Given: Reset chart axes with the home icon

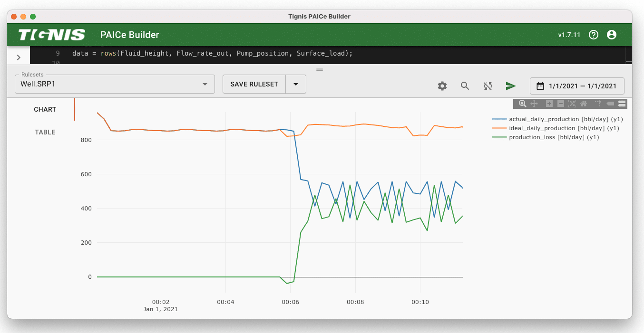Looking at the screenshot, I should [584, 104].
